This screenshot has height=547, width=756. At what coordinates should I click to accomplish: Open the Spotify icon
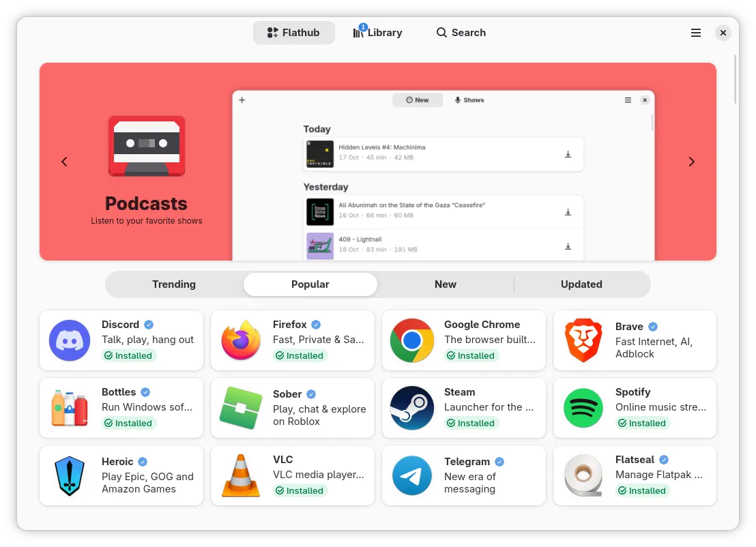click(x=583, y=408)
